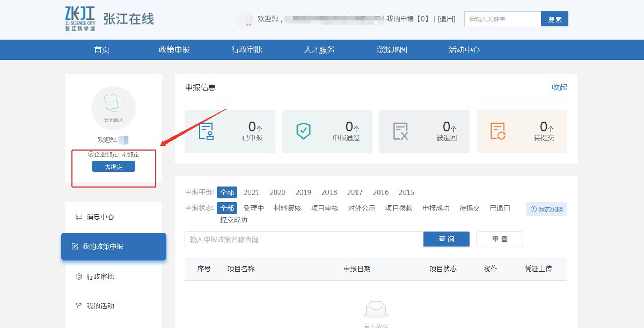Viewport: 644px width, 328px height.
Task: Click the 去绑定 button
Action: [113, 167]
